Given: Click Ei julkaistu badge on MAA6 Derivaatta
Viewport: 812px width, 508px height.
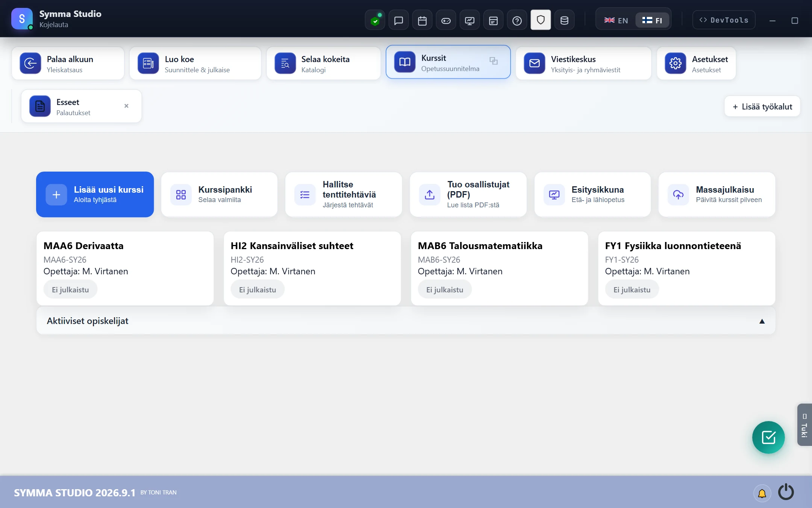Looking at the screenshot, I should [70, 290].
